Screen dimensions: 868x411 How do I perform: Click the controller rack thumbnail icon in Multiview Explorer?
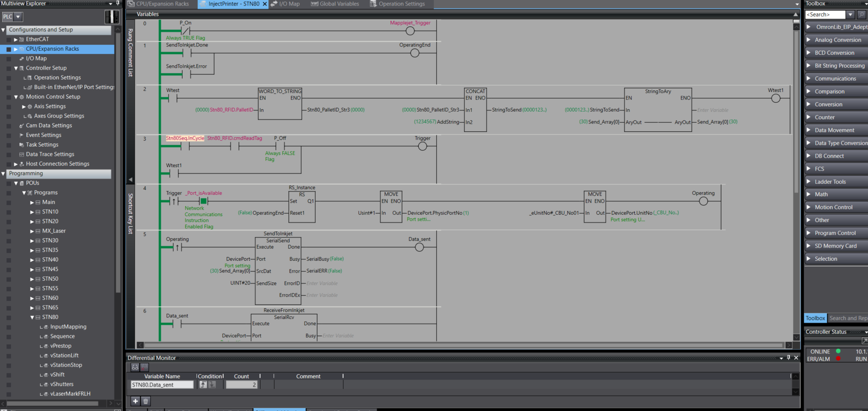click(112, 17)
